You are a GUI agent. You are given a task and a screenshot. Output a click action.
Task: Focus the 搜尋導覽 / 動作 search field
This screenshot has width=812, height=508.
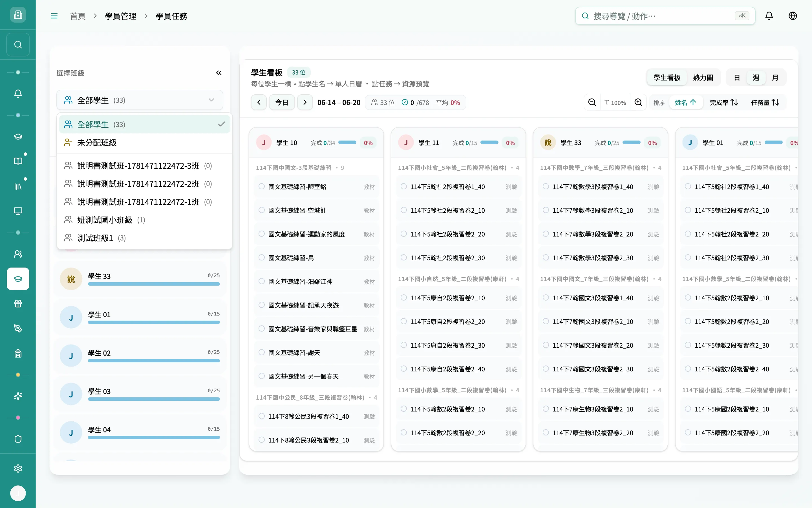(665, 16)
